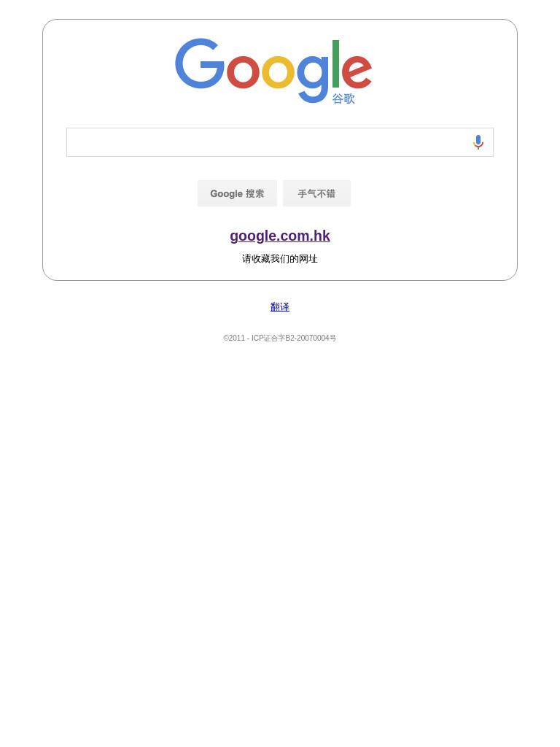Open the 翻译 translate link
Image resolution: width=560 pixels, height=747 pixels.
click(280, 307)
